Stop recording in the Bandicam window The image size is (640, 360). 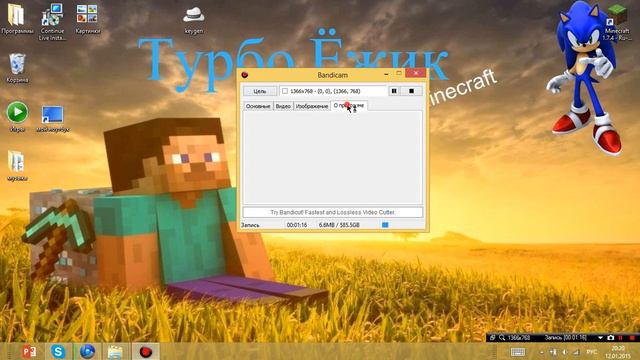click(x=411, y=91)
